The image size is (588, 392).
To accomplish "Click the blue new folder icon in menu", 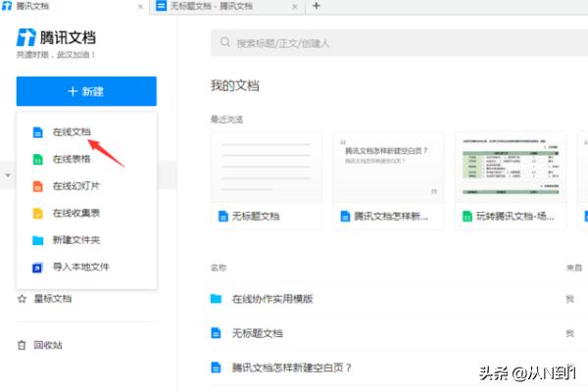I will click(37, 240).
